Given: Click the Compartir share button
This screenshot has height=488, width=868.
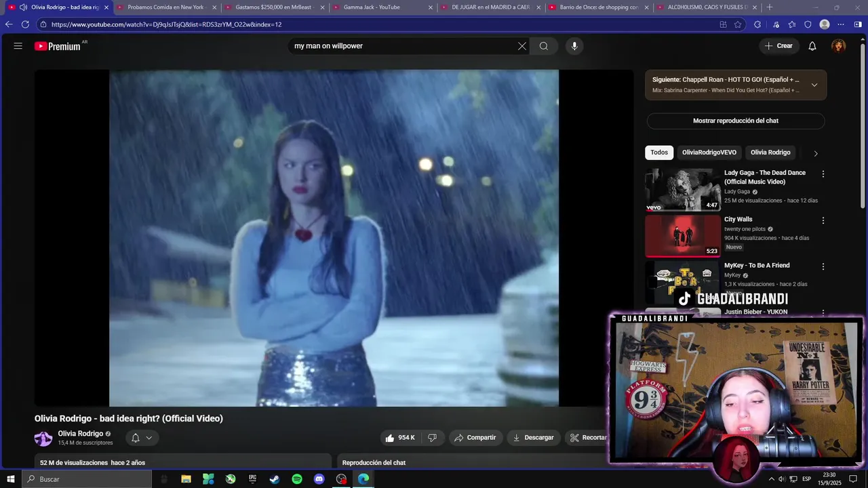Looking at the screenshot, I should 475,438.
